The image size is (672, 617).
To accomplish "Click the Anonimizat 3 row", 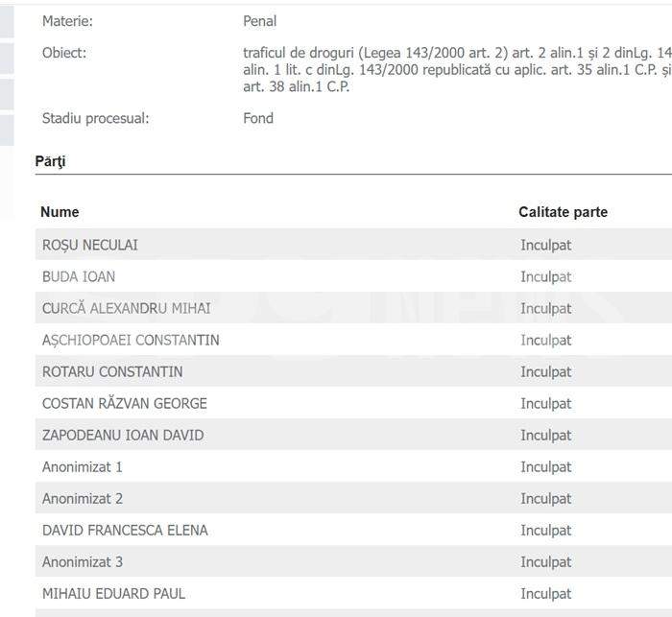I will coord(83,561).
